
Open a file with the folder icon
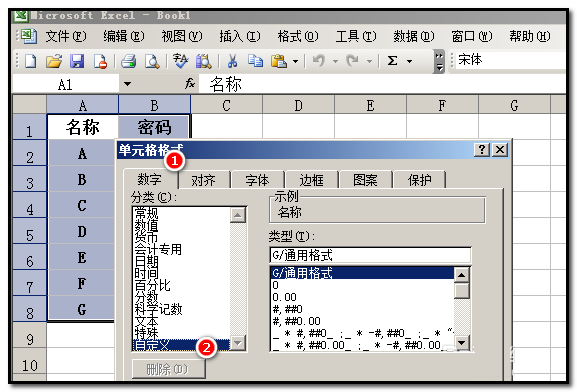coord(54,61)
